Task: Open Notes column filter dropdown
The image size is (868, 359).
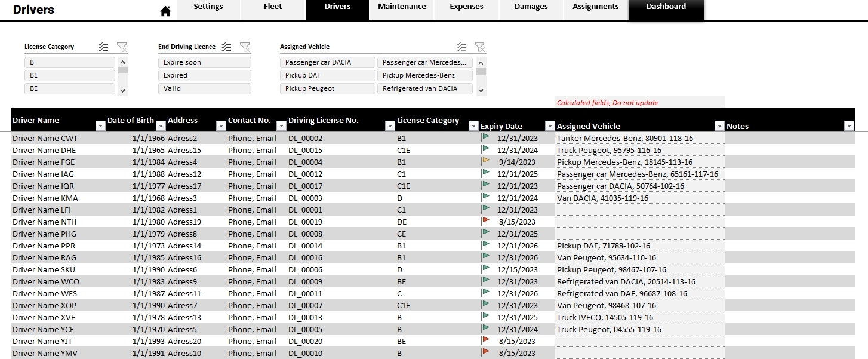Action: tap(849, 125)
